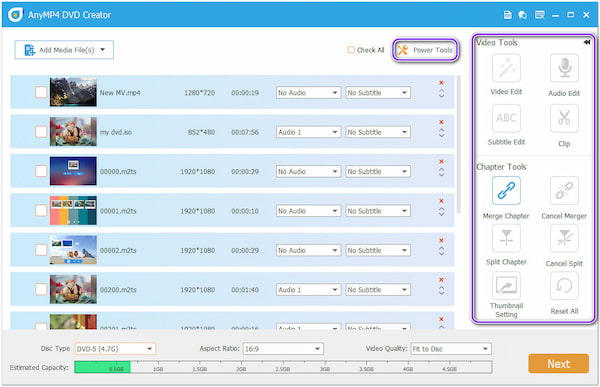The image size is (600, 387).
Task: Select the Clip scissors tool
Action: [564, 118]
